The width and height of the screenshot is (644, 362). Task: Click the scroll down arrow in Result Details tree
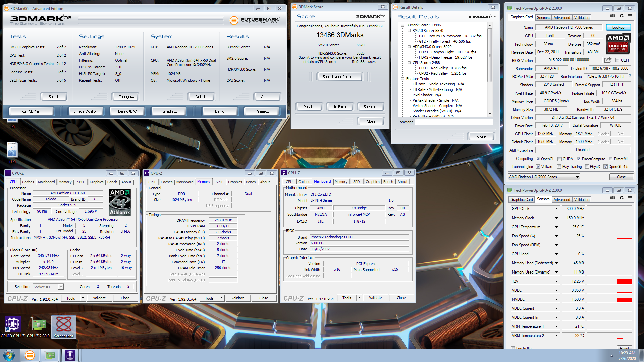click(x=490, y=114)
